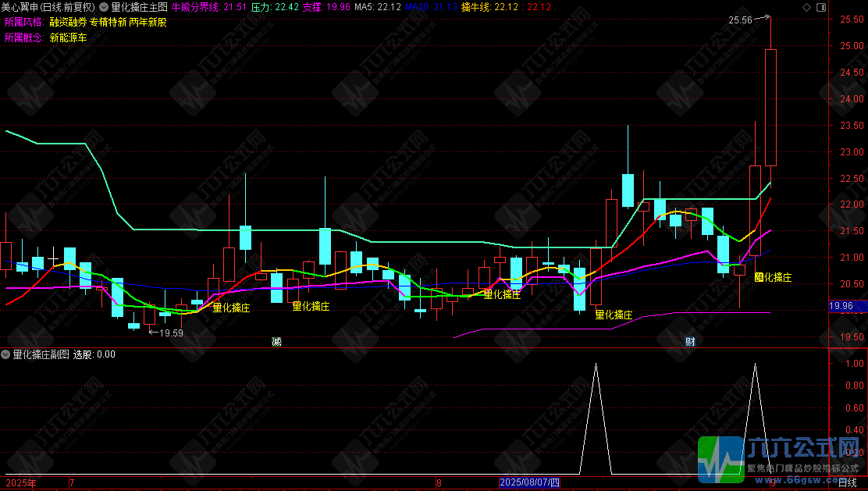Click the 牛熊分界线: 21.51 readout
The width and height of the screenshot is (868, 491).
click(x=209, y=7)
